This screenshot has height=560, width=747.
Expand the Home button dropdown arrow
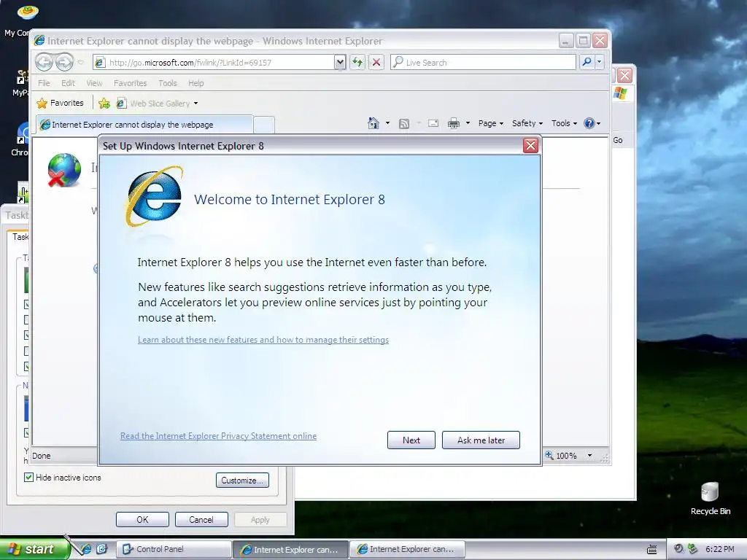(387, 123)
